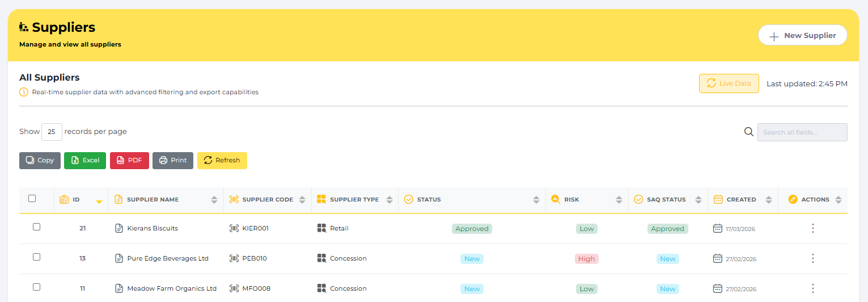Sort by Actions column arrows

pyautogui.click(x=839, y=200)
